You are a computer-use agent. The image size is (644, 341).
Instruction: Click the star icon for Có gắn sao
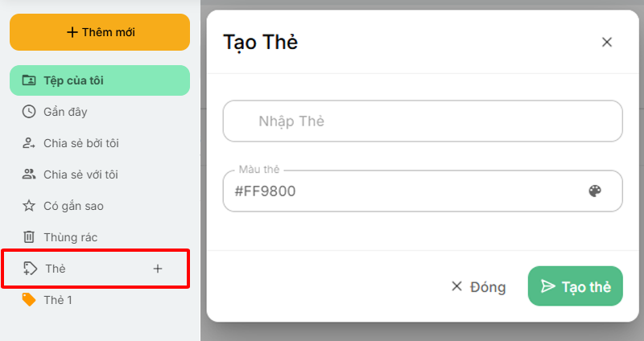click(x=29, y=206)
